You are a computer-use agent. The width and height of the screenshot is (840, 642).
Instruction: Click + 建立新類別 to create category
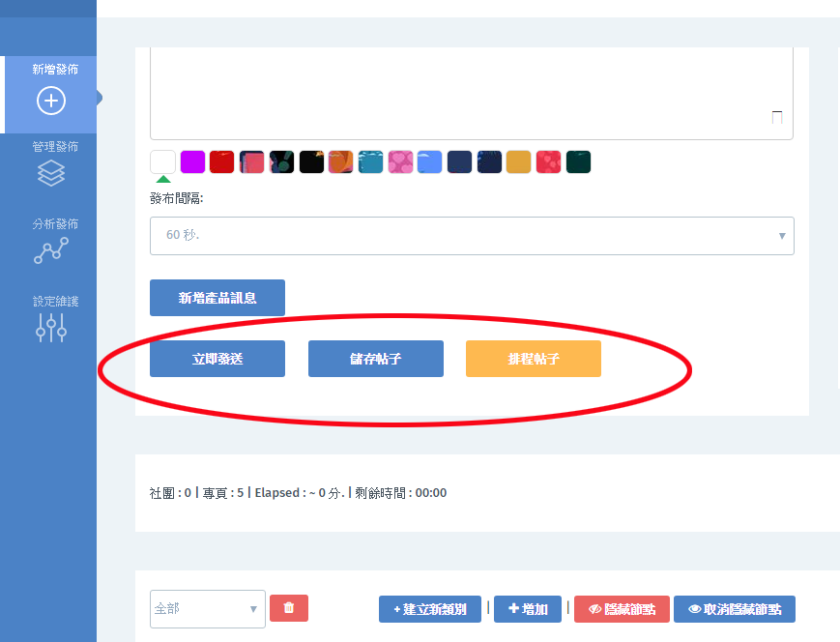click(x=429, y=609)
